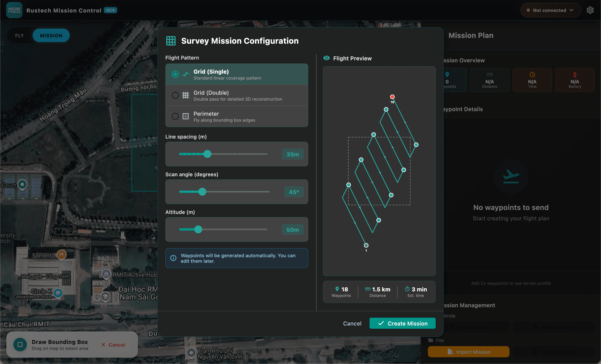This screenshot has width=601, height=364.
Task: Click the ruler icon beside 1.5 km
Action: point(368,289)
